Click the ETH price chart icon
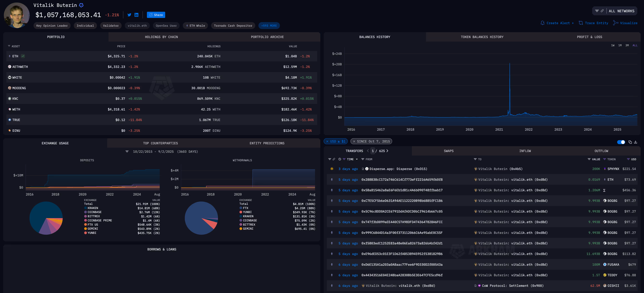 (x=23, y=56)
